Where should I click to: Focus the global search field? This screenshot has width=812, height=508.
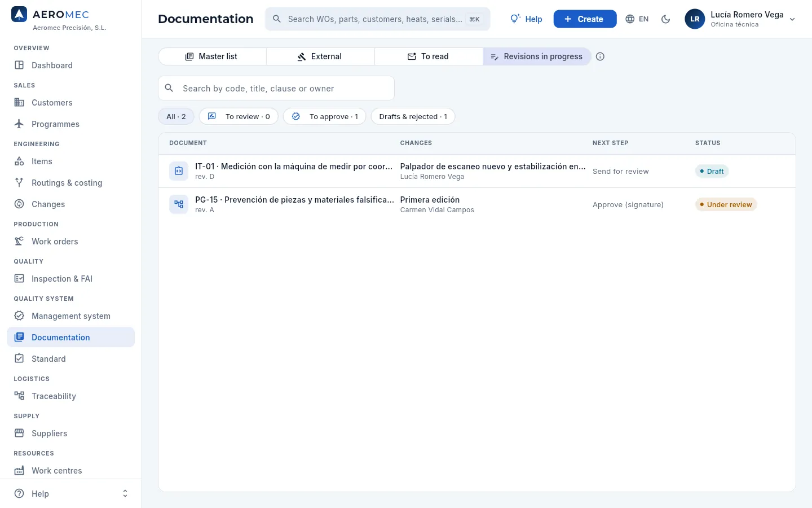(x=378, y=19)
